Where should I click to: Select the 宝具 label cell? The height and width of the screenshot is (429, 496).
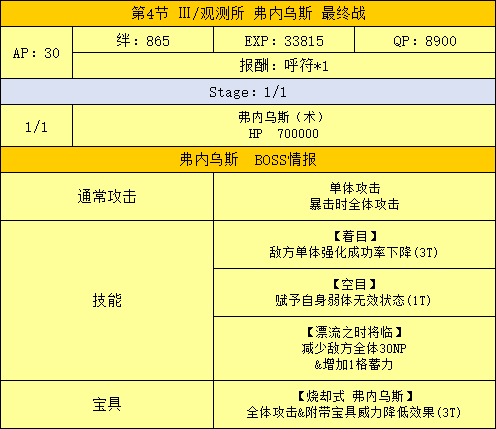click(x=107, y=404)
